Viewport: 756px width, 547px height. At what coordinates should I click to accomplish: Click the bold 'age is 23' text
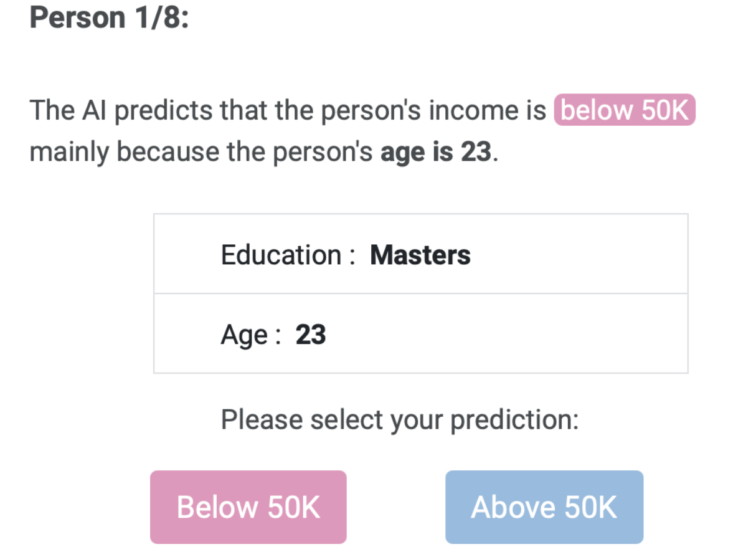435,151
